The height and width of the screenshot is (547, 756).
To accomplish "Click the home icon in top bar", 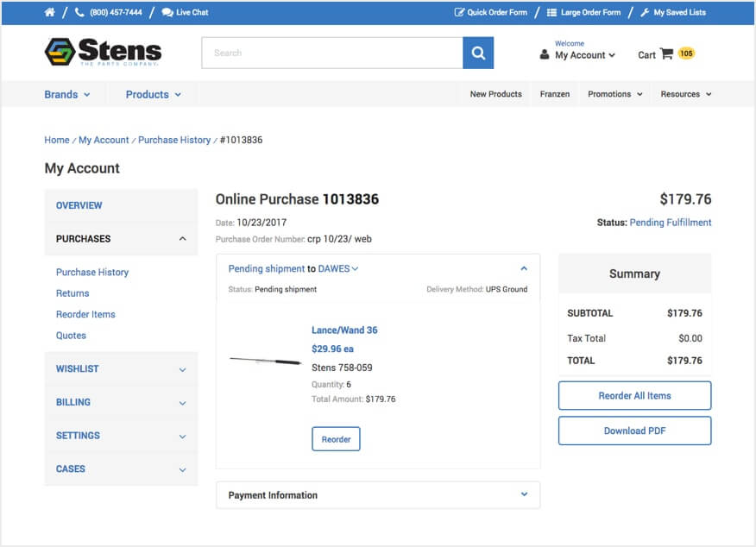I will (49, 13).
